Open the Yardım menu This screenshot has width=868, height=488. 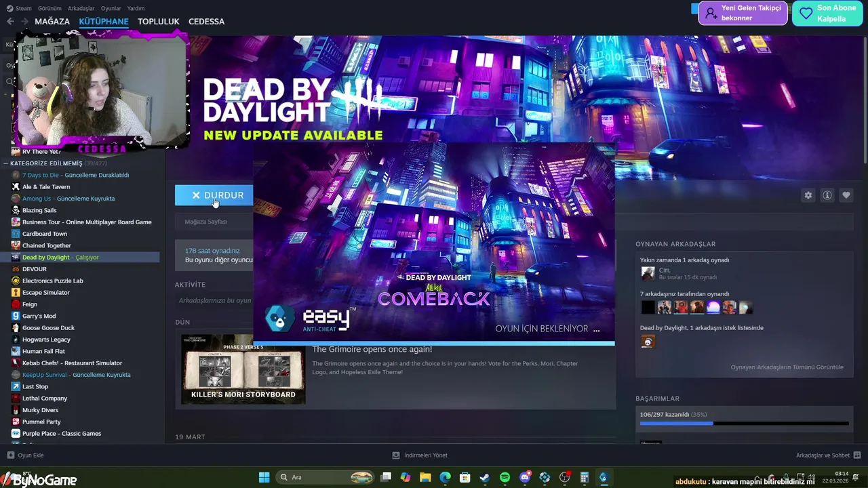136,8
